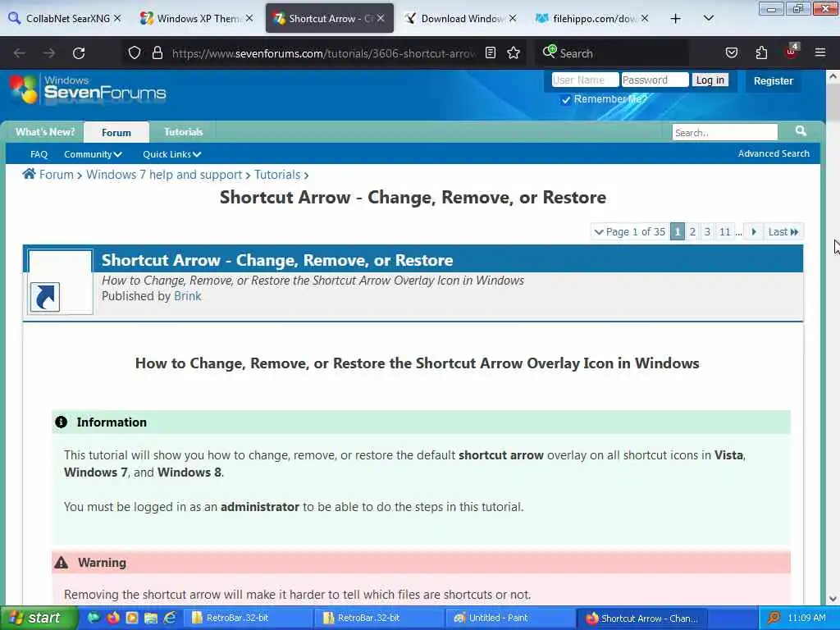Open the tracking protection shield icon
This screenshot has height=630, width=840.
135,52
